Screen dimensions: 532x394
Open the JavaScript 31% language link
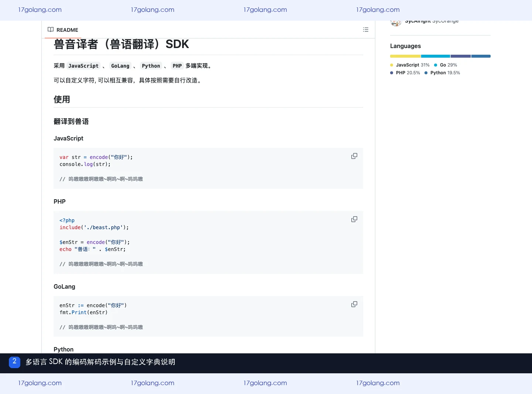click(x=410, y=65)
